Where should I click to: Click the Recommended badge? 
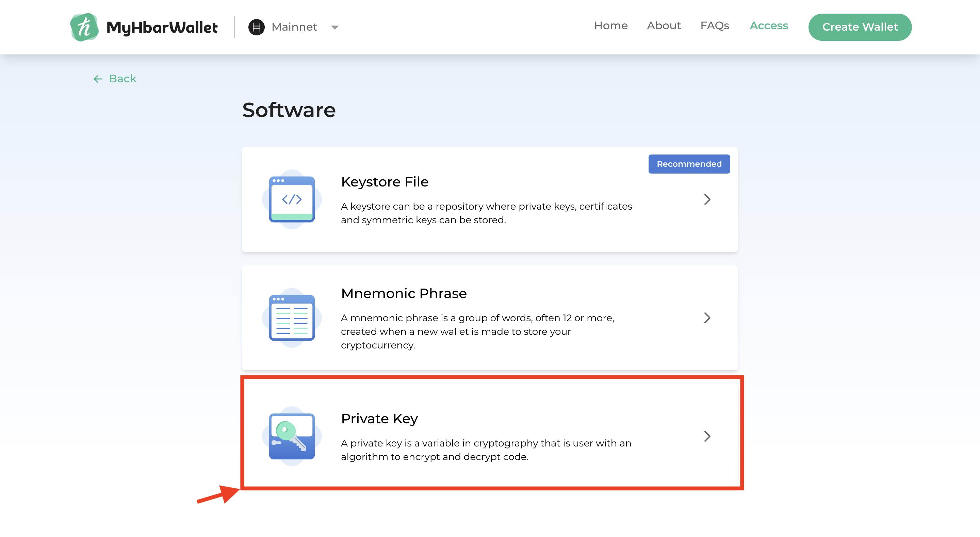coord(689,164)
